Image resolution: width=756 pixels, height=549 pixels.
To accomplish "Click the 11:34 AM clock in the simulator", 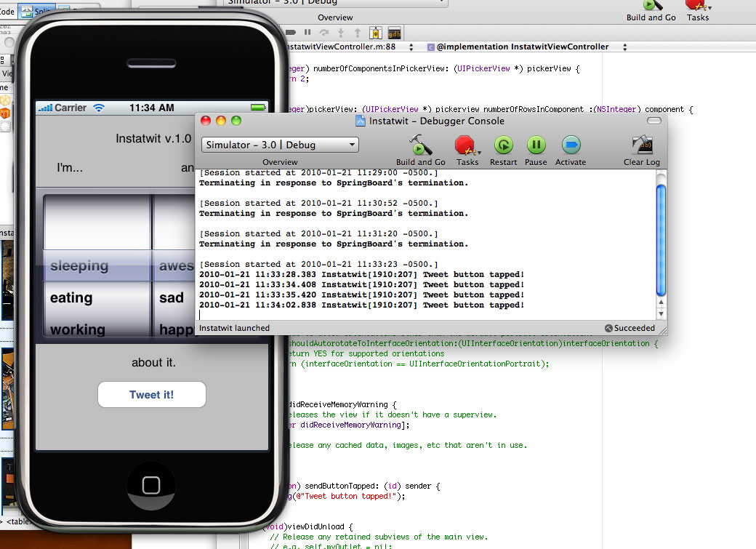I will click(x=152, y=108).
